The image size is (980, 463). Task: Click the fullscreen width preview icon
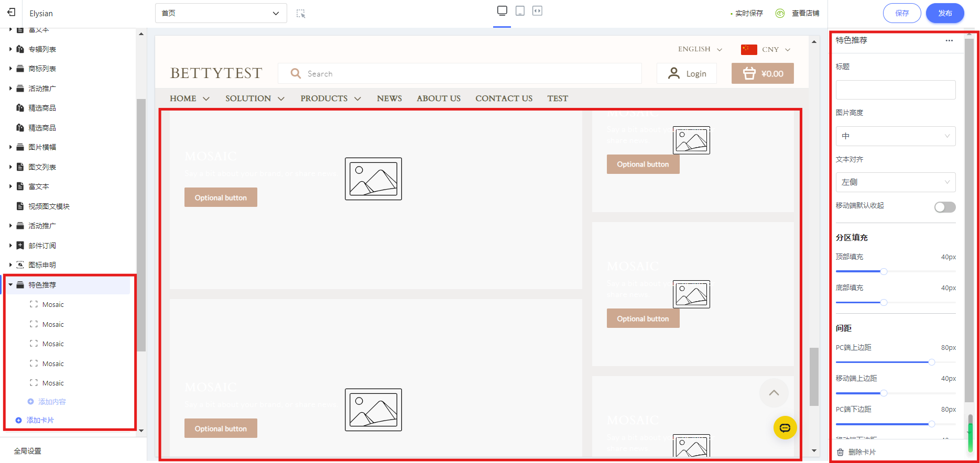pos(537,11)
